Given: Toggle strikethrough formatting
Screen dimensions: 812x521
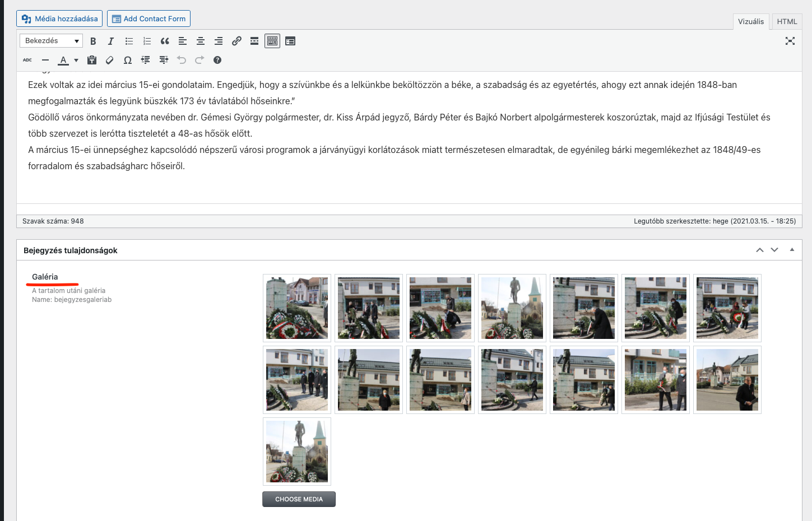Looking at the screenshot, I should click(x=27, y=60).
